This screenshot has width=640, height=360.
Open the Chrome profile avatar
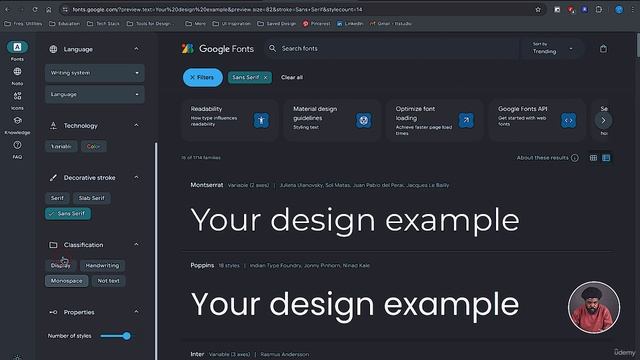click(619, 9)
